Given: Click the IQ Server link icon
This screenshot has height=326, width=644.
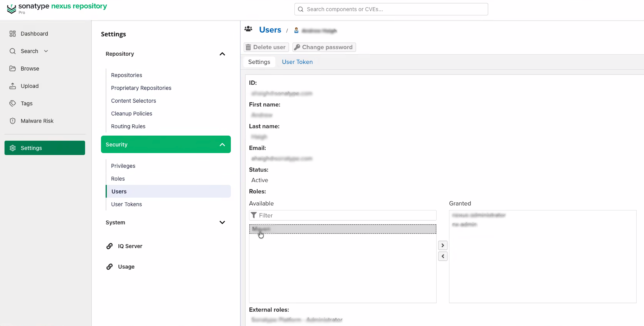Looking at the screenshot, I should tap(110, 246).
